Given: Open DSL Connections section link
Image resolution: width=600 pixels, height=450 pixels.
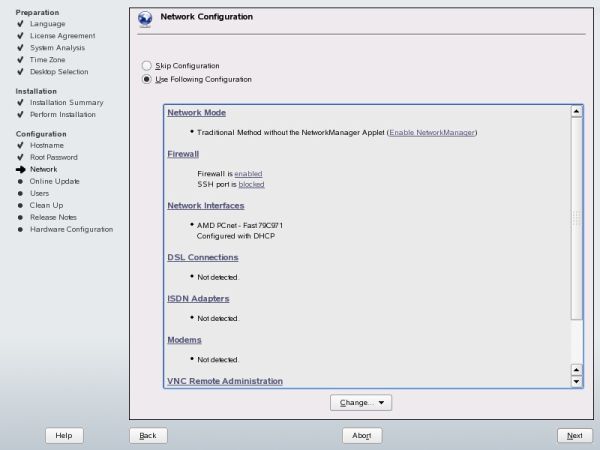Looking at the screenshot, I should click(203, 257).
